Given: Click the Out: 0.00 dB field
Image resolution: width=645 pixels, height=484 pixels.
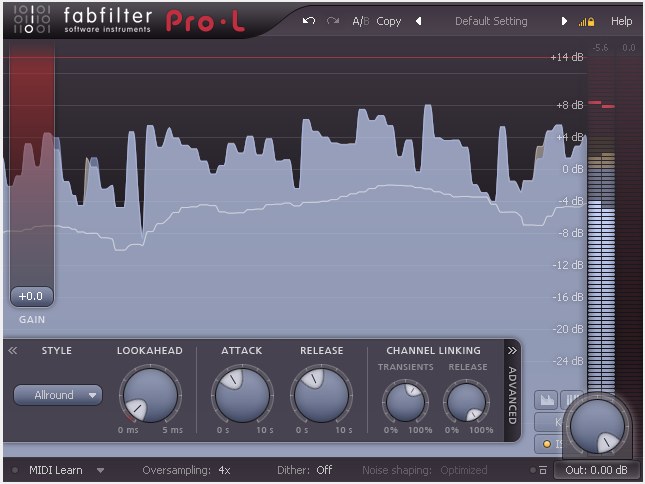Looking at the screenshot, I should coord(596,470).
